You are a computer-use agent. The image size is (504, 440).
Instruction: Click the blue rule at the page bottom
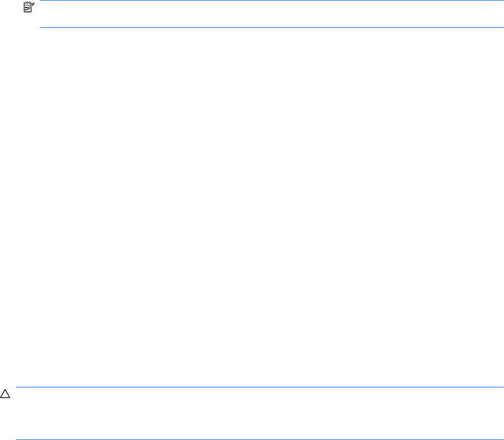(260, 439)
